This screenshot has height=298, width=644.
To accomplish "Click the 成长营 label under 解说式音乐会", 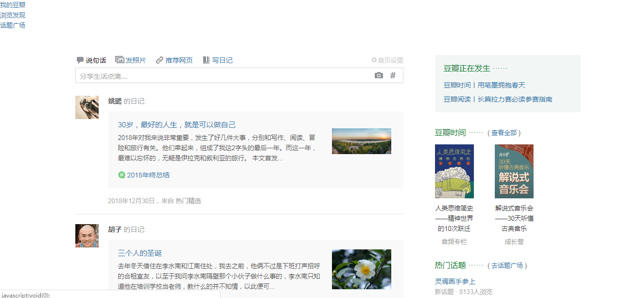I will (514, 242).
